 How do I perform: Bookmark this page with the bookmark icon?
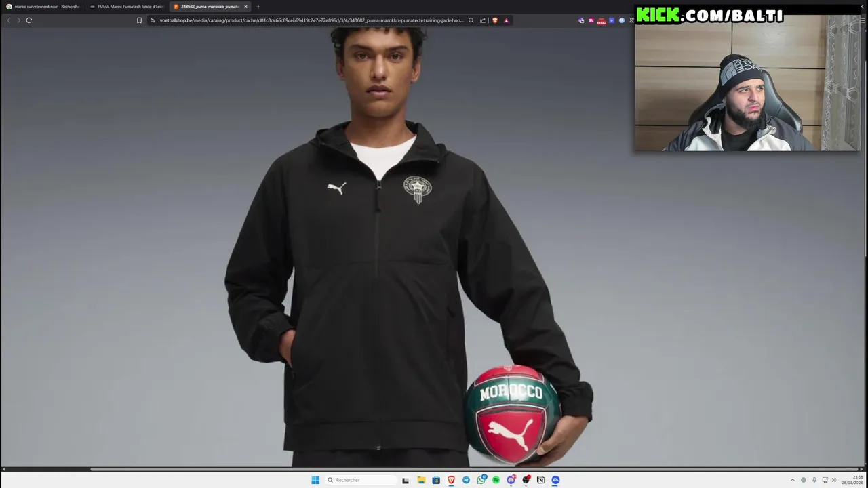[139, 20]
